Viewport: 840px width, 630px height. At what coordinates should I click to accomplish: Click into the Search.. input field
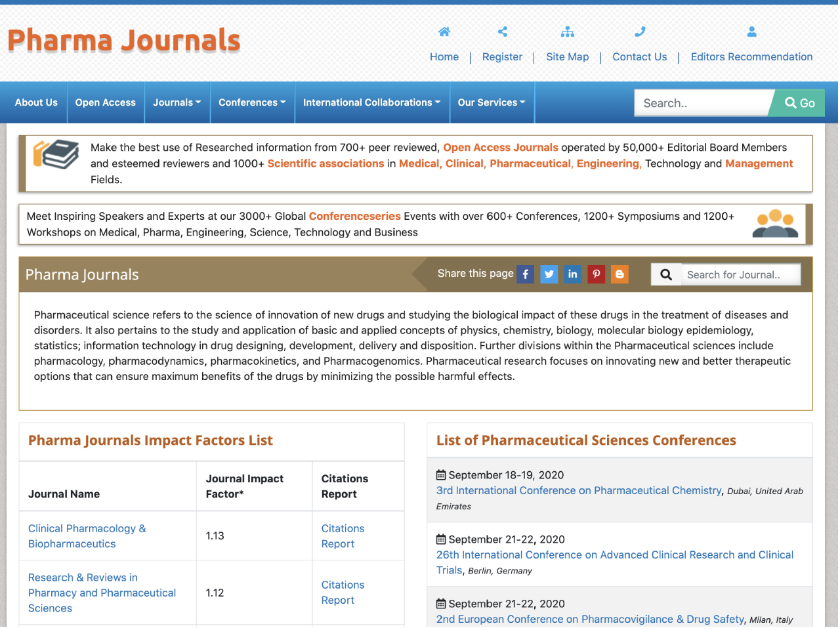[x=702, y=103]
